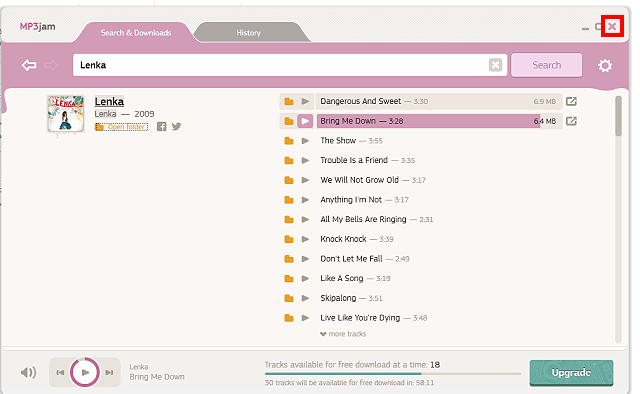Play the Bring Me Down track

(x=305, y=121)
